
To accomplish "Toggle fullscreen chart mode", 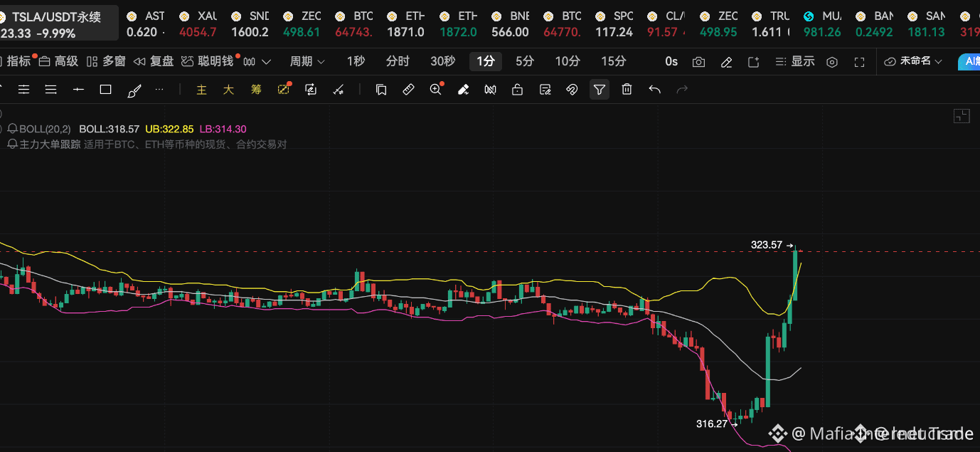I will click(x=859, y=62).
